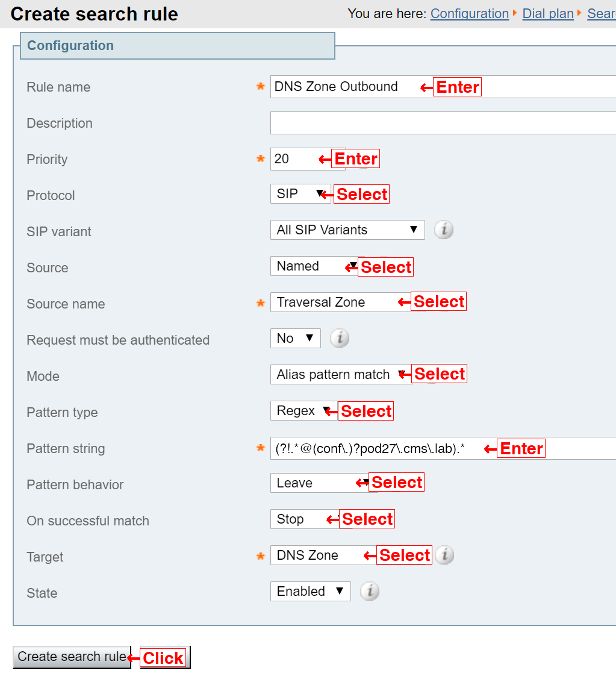This screenshot has width=616, height=673.
Task: Open the Pattern type Regex dropdown
Action: (304, 411)
